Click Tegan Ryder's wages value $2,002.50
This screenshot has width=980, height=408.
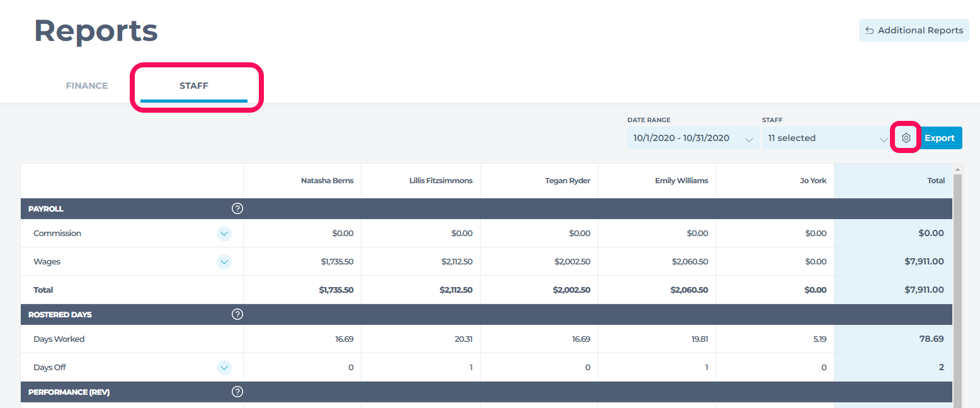click(573, 262)
